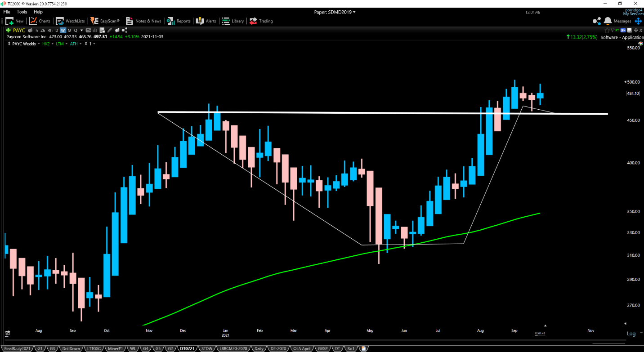The height and width of the screenshot is (352, 644).
Task: Click the star favorite icon on chart header
Action: point(607,30)
